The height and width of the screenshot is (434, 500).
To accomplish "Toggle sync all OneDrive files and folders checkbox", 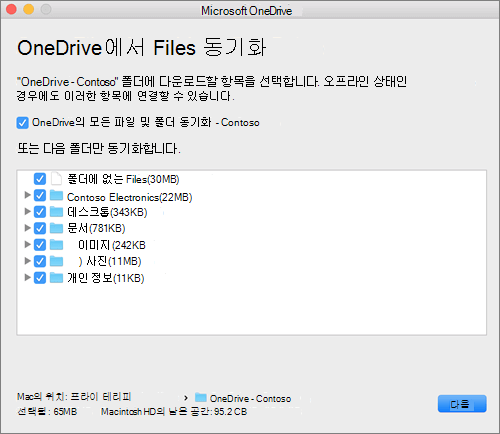I will point(22,123).
